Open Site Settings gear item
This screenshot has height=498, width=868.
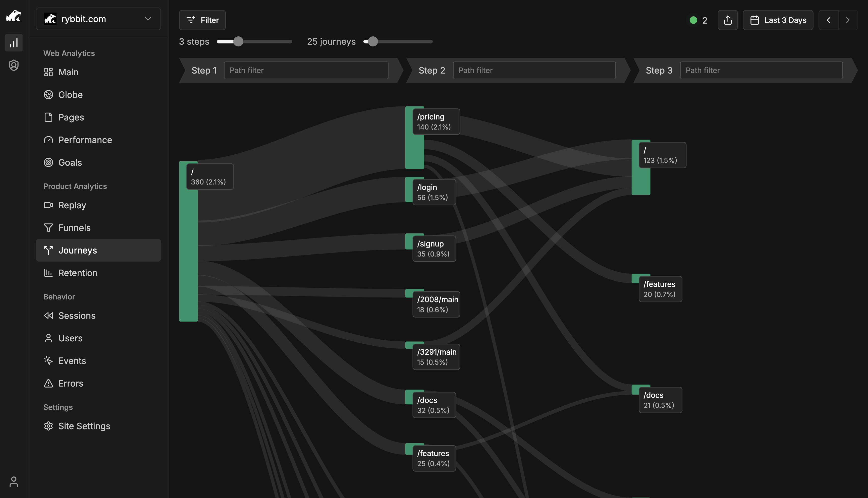[x=84, y=426]
